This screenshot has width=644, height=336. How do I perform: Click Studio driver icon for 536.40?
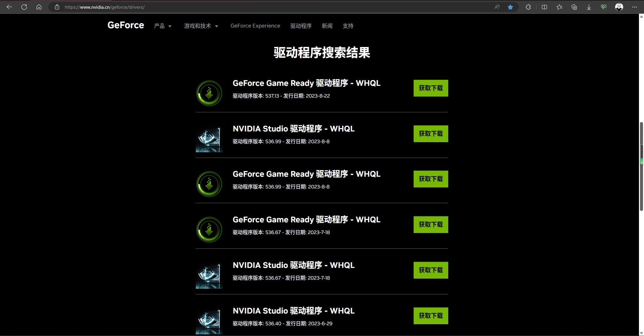[x=209, y=321]
